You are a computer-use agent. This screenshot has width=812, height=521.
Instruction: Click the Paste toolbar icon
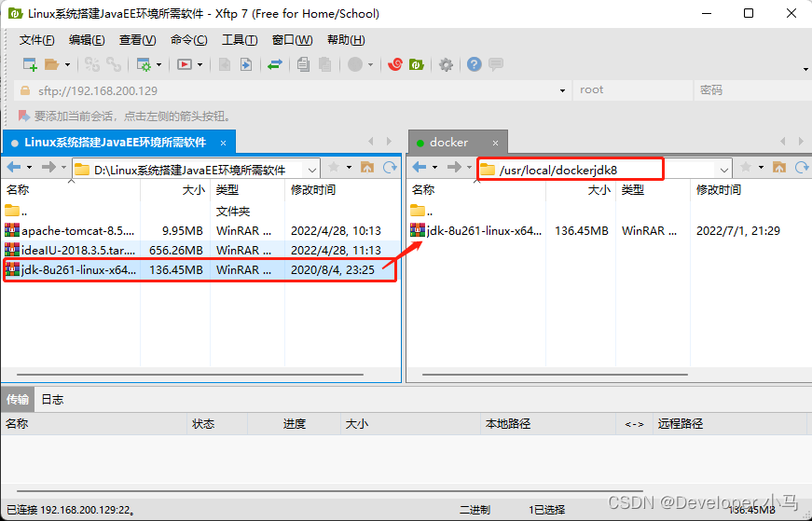click(324, 64)
